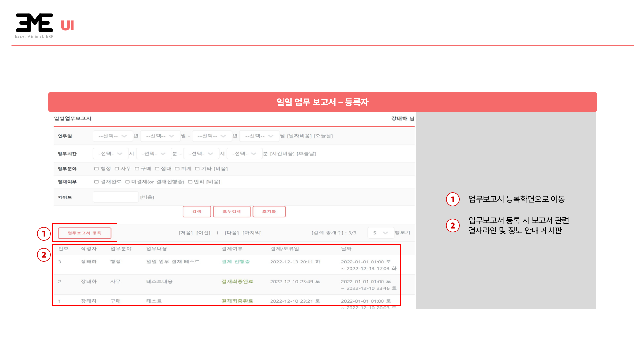Open report row 일일 업무 결재 테스트
The width and height of the screenshot is (644, 354).
click(173, 262)
